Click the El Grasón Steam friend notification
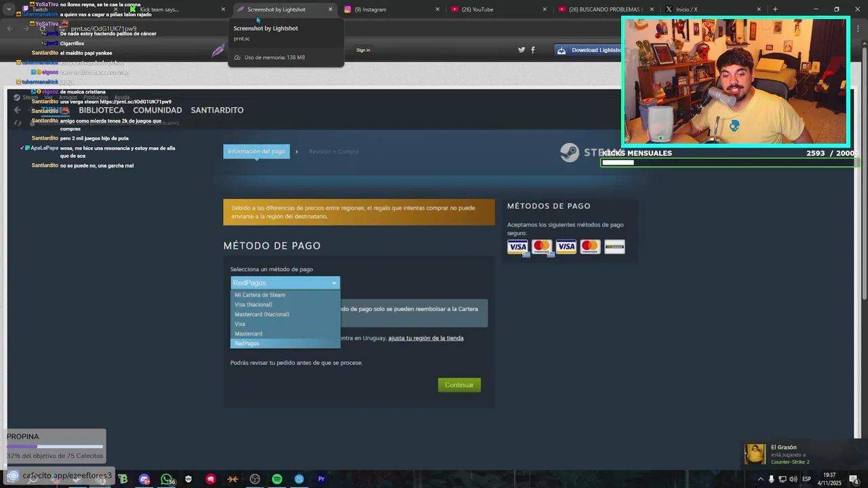This screenshot has height=488, width=868. [x=804, y=454]
